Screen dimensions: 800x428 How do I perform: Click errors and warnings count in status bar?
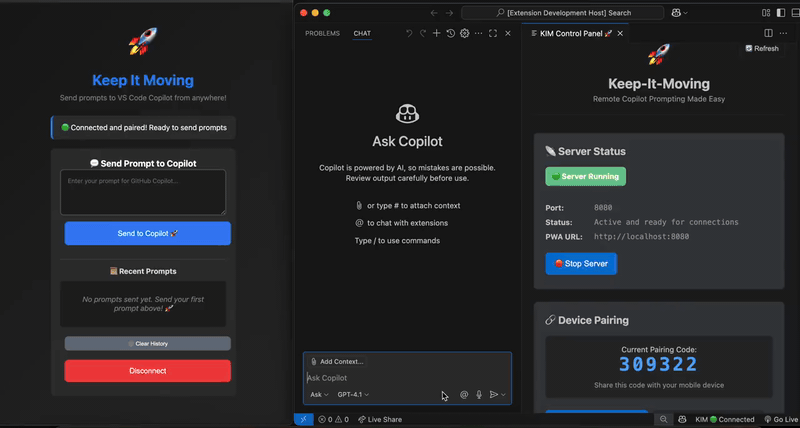coord(333,419)
